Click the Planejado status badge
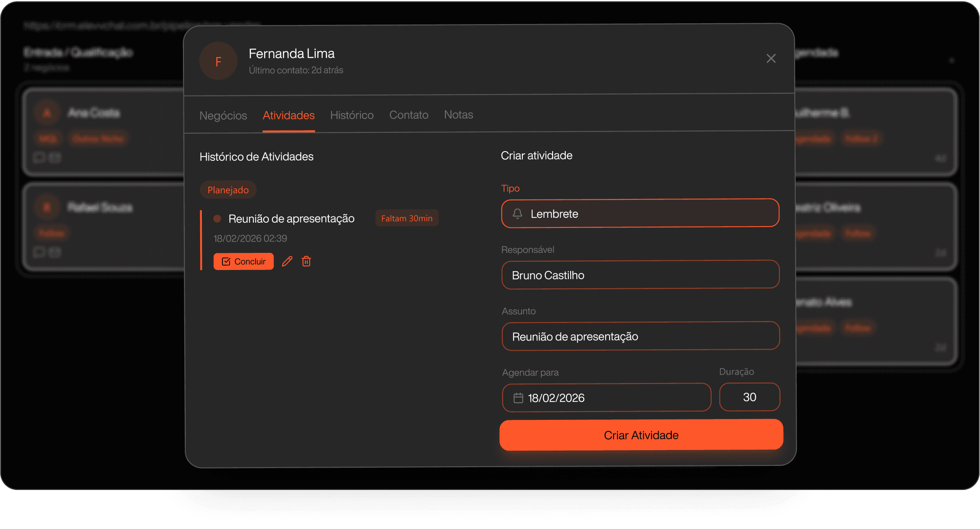 [x=228, y=190]
